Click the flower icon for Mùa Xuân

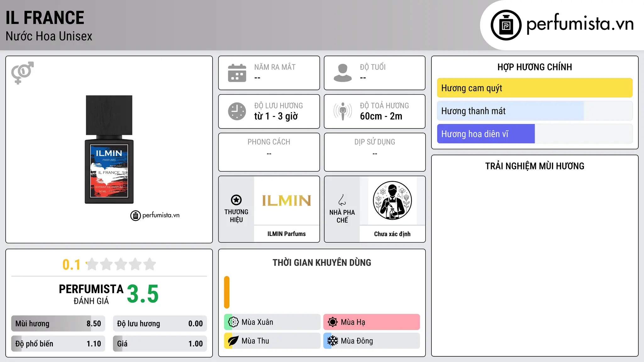click(x=233, y=322)
